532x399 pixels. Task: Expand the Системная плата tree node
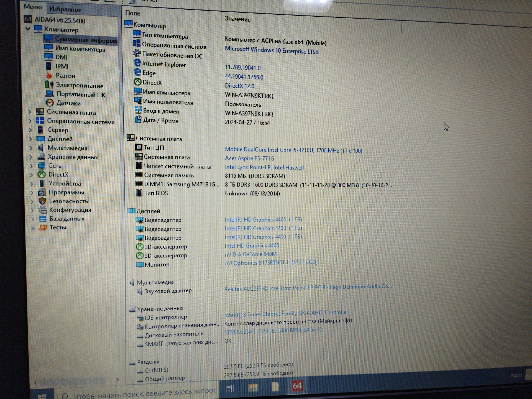[x=30, y=112]
